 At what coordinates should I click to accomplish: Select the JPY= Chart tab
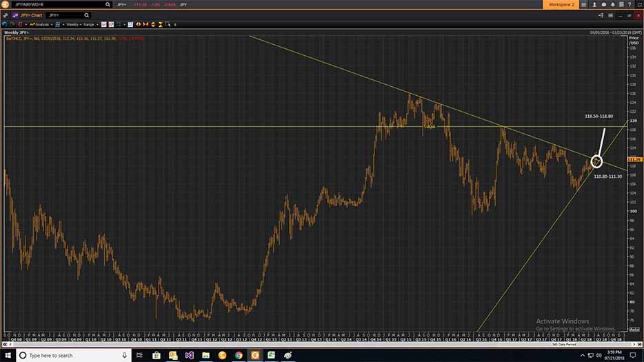pos(27,15)
